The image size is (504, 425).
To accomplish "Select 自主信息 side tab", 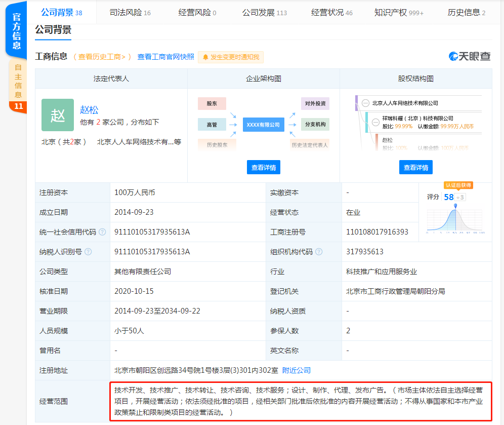I will (x=18, y=85).
